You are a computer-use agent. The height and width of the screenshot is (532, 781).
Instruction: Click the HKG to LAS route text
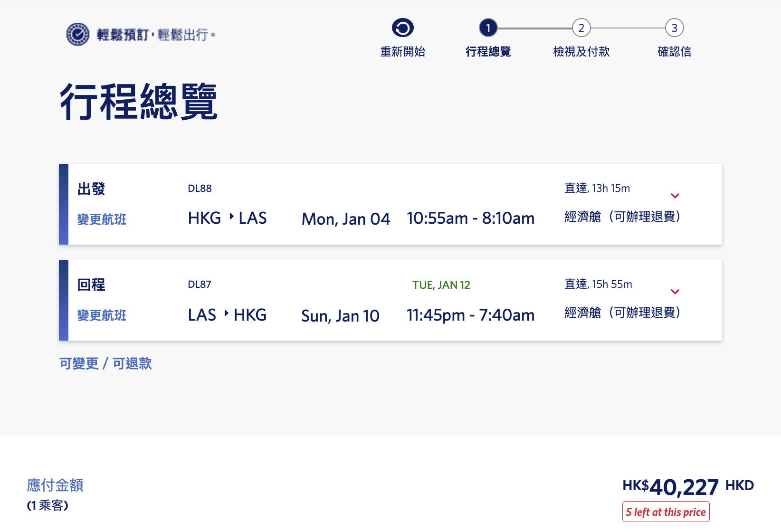[227, 218]
